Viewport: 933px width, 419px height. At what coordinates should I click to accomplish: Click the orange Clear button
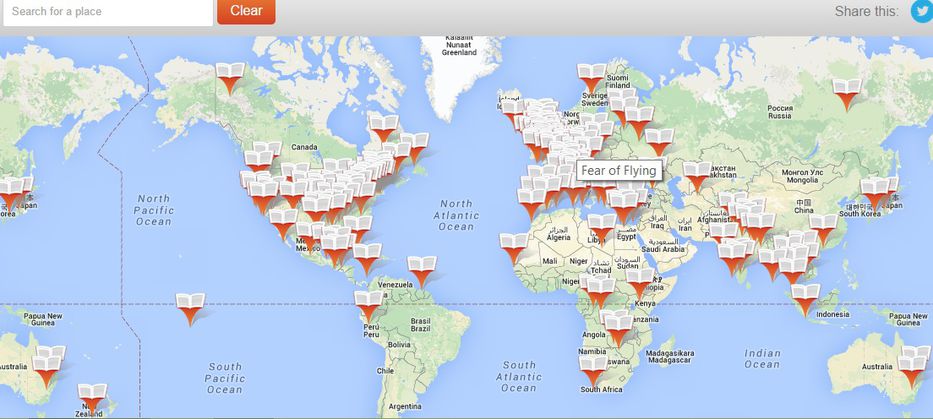click(x=246, y=11)
